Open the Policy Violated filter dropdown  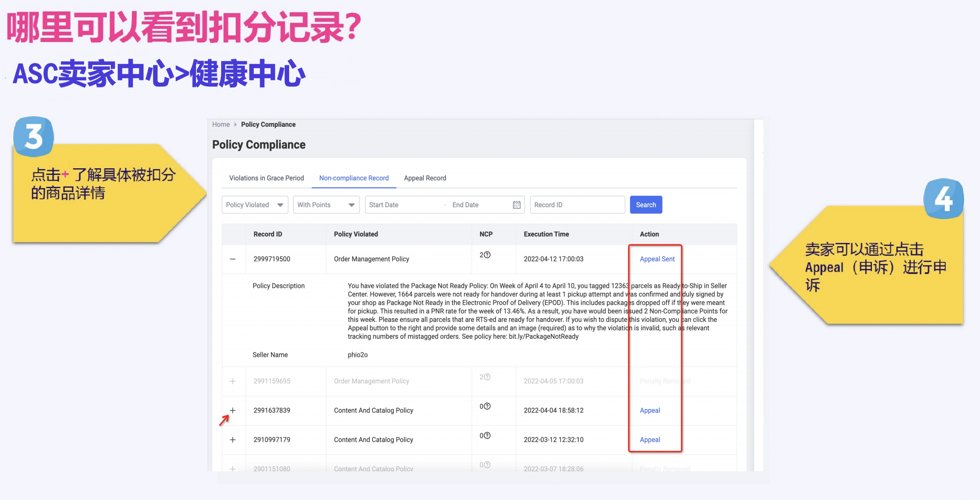pos(255,205)
